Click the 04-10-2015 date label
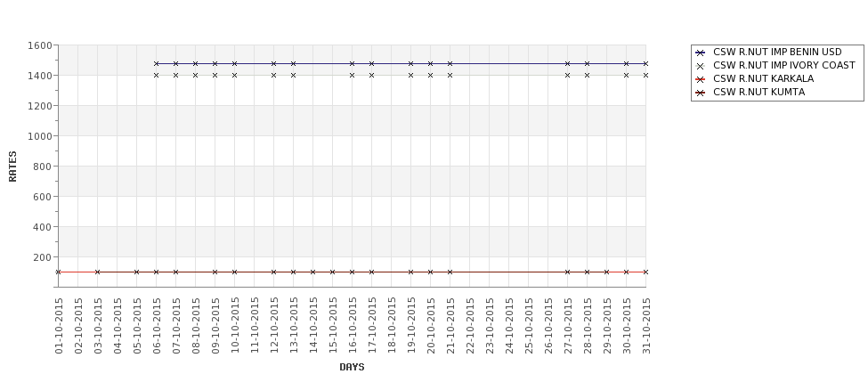Viewport: 868px width, 382px height. 118,326
